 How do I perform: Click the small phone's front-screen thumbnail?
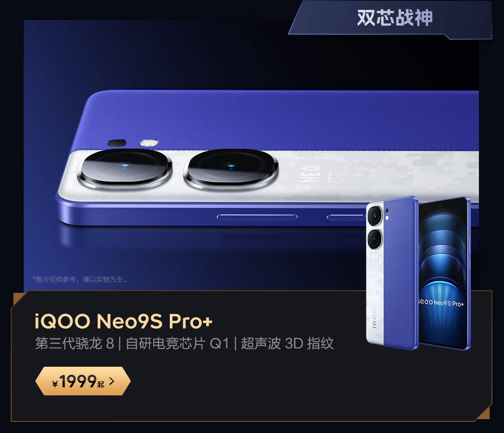[444, 274]
